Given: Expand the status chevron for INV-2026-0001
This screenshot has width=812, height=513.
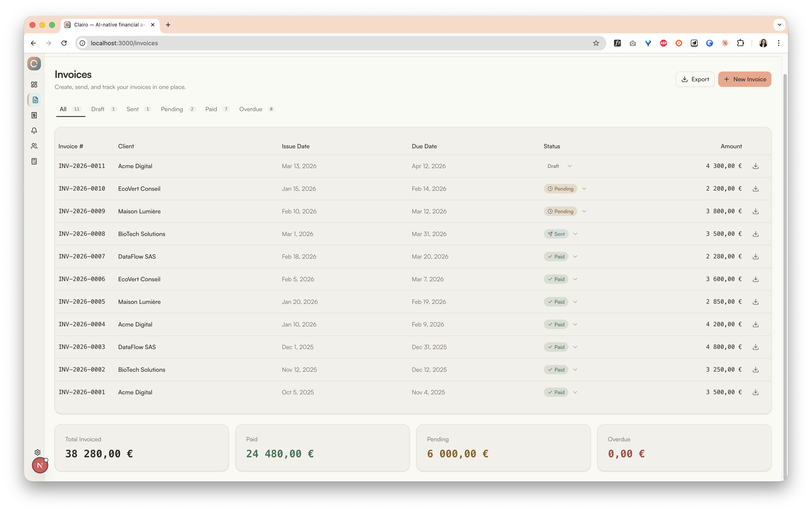Looking at the screenshot, I should pyautogui.click(x=575, y=392).
